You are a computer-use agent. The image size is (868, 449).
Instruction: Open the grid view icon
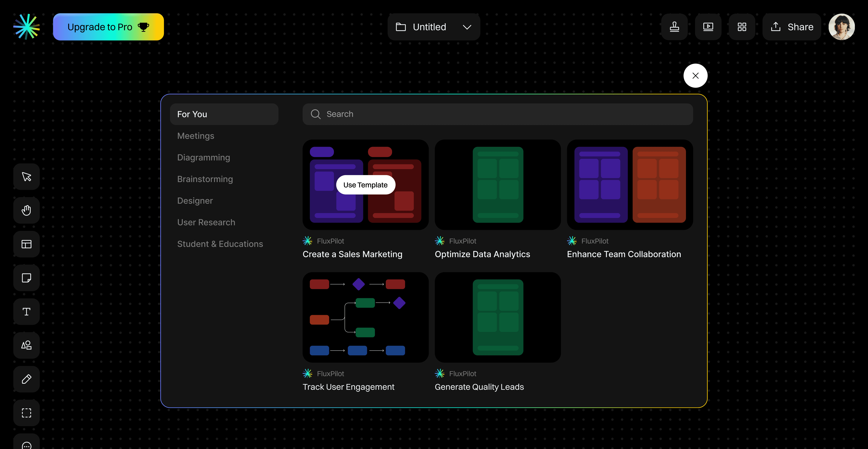[x=742, y=27]
